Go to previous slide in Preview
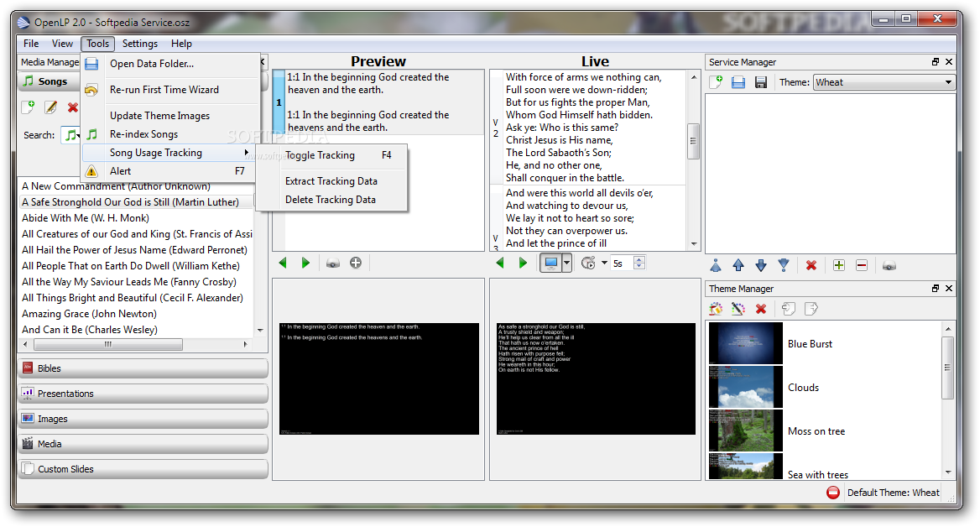 click(x=283, y=263)
